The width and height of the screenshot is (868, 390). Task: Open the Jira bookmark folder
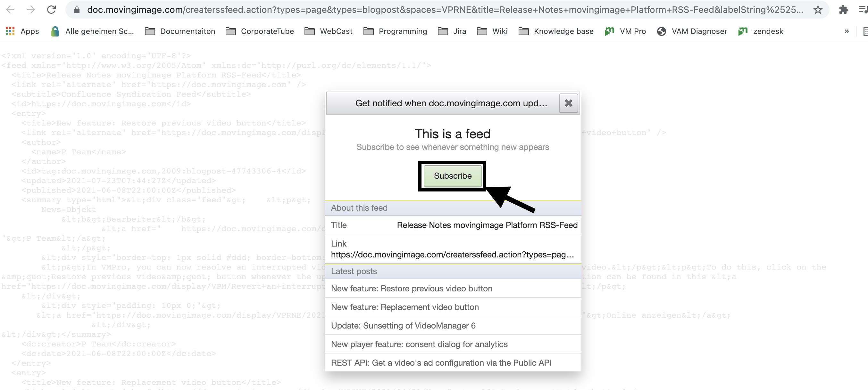(x=452, y=31)
